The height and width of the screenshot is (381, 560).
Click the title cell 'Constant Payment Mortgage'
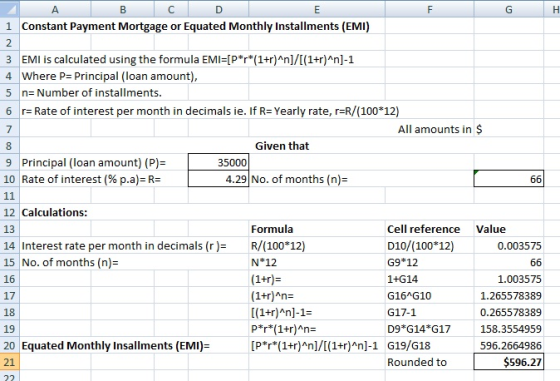[x=195, y=26]
